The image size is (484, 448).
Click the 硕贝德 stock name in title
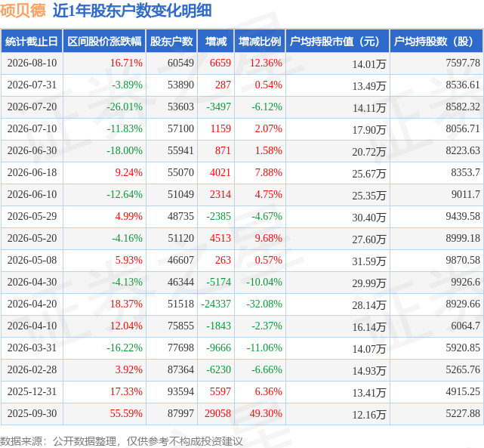(x=23, y=11)
